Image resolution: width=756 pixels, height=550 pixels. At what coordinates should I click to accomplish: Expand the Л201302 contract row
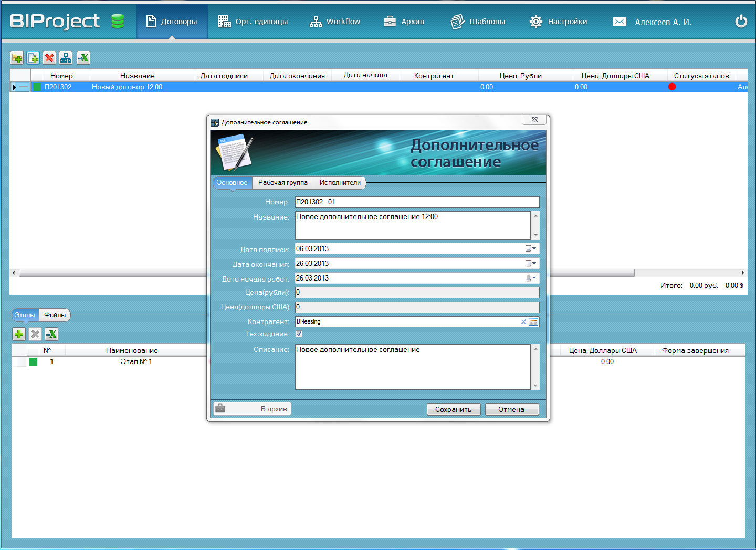tap(14, 87)
